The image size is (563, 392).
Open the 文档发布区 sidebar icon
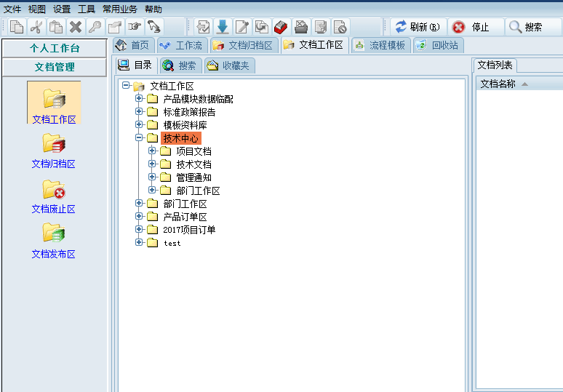tap(53, 239)
